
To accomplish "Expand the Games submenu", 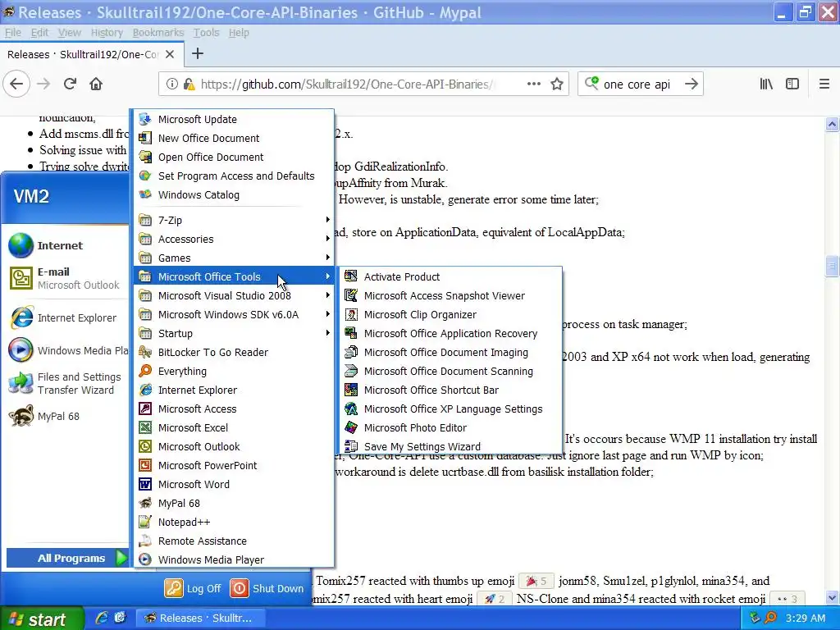I will (x=234, y=258).
